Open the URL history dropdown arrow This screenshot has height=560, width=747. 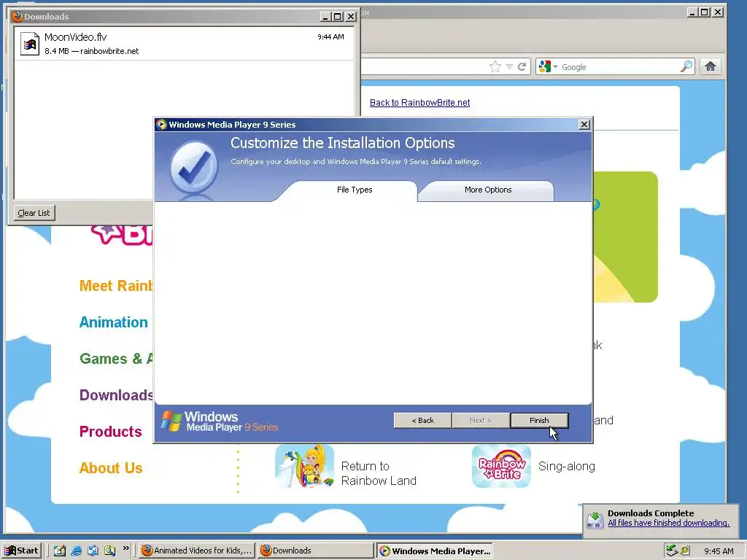(509, 66)
